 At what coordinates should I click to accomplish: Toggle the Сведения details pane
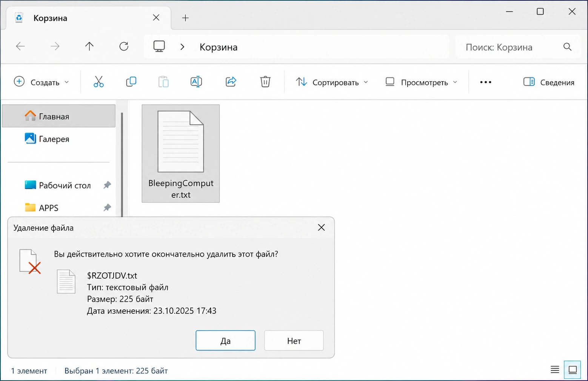pos(549,82)
